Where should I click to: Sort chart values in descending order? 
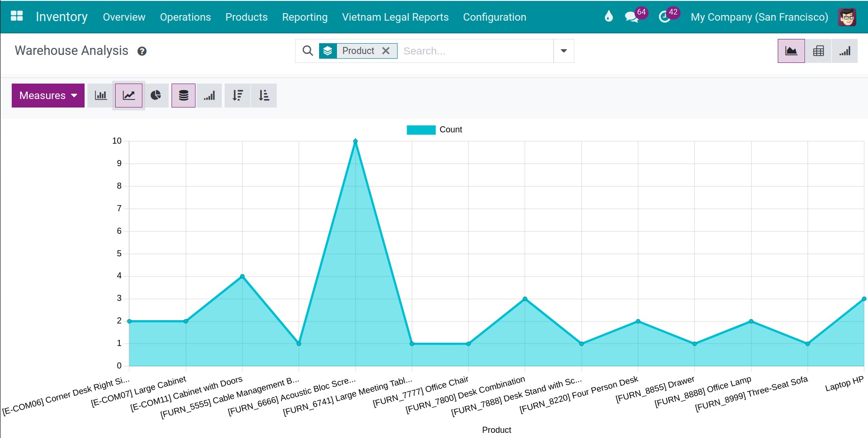[237, 95]
